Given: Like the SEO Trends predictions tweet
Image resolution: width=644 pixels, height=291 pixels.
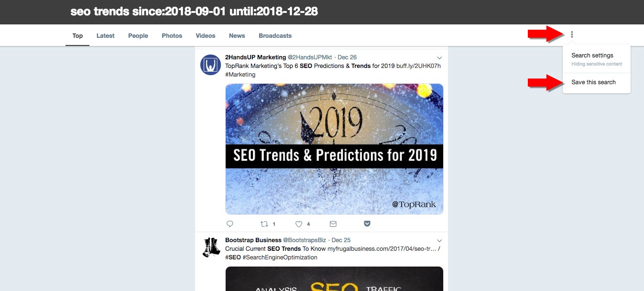Looking at the screenshot, I should (x=298, y=224).
